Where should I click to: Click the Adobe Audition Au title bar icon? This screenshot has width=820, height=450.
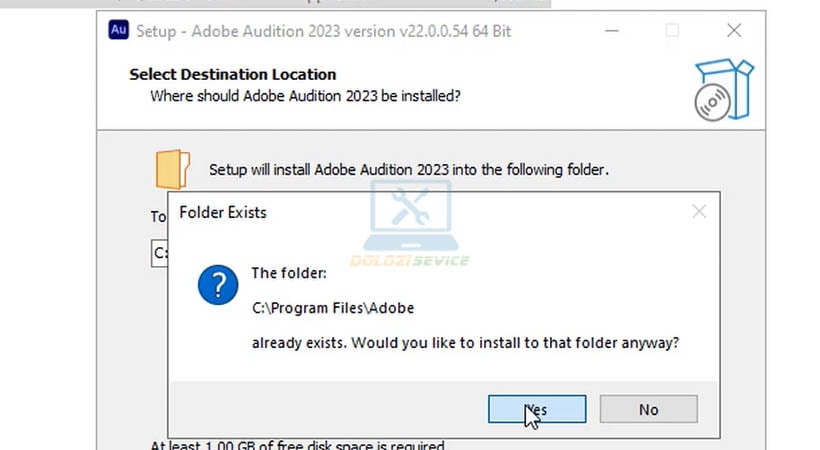118,30
